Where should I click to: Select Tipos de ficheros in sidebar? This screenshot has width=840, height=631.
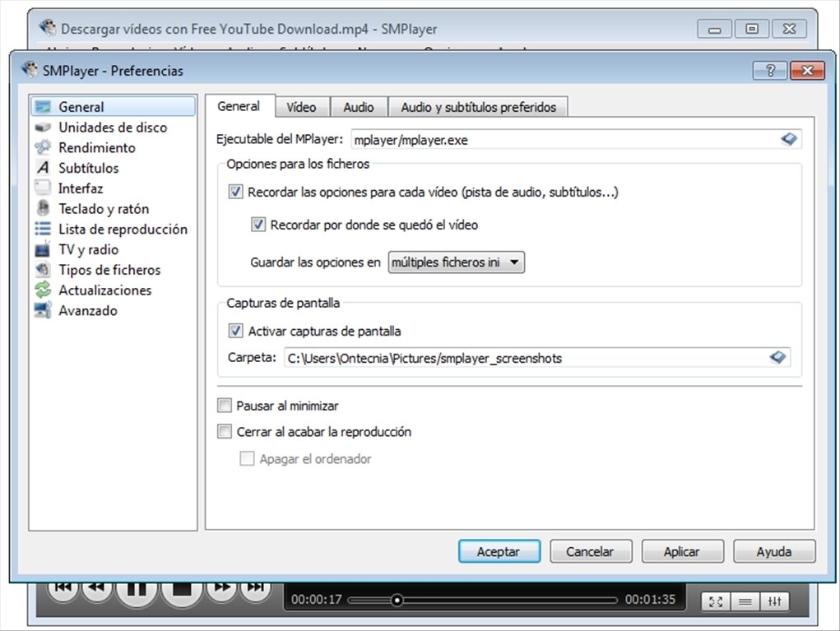point(113,270)
